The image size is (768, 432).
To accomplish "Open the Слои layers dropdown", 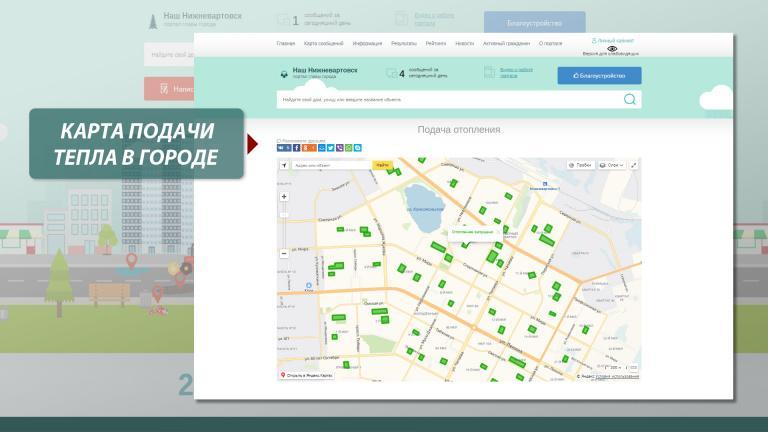I will [x=612, y=165].
